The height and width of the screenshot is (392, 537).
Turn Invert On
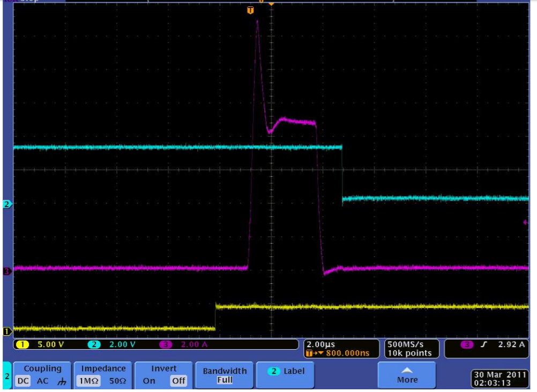[149, 381]
